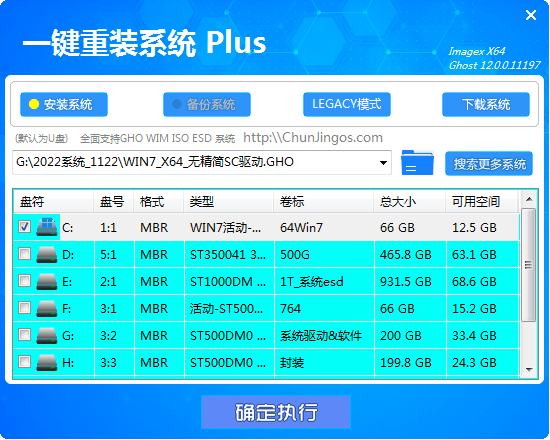Sort by 盘号 column header

(114, 202)
